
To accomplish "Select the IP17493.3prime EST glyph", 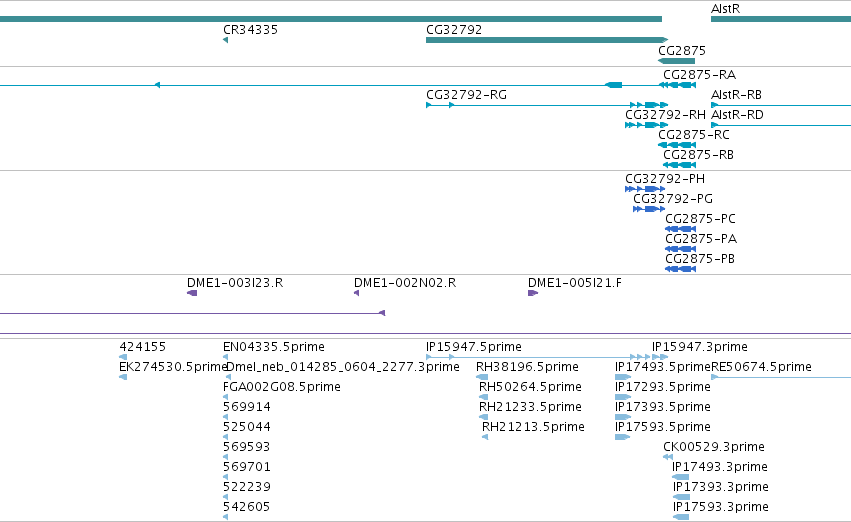I will pos(681,477).
